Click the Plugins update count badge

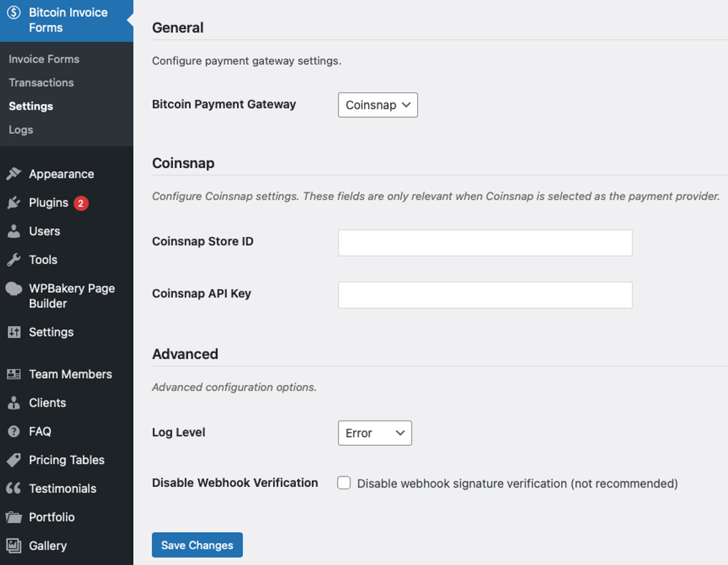(81, 203)
